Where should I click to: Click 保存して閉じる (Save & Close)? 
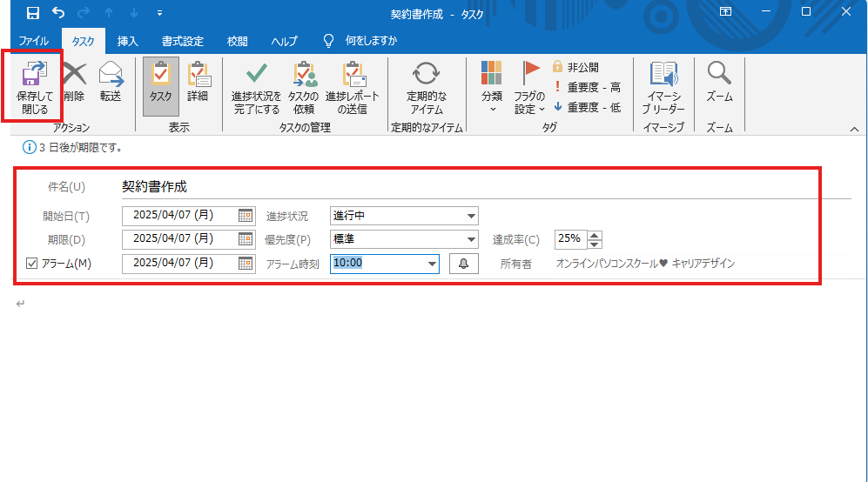(x=34, y=87)
